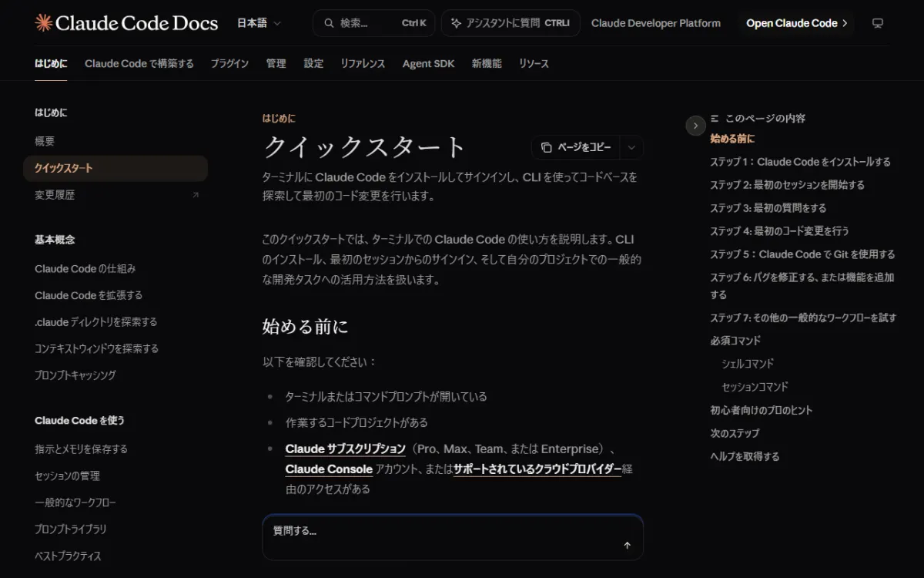
Task: Jump to 初心者向けのプロのヒント
Action: coord(761,410)
